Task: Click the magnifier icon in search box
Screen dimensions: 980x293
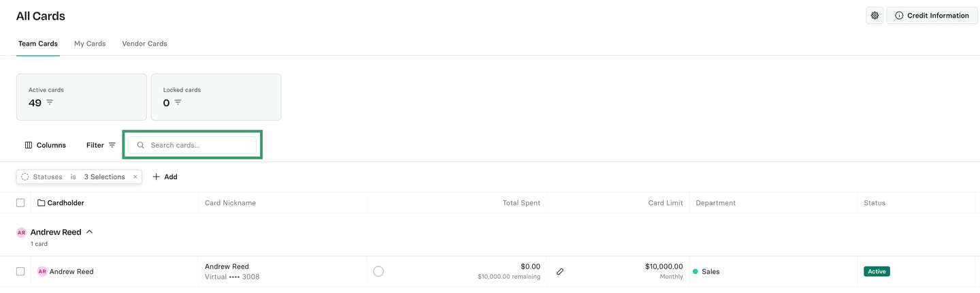Action: click(x=141, y=145)
